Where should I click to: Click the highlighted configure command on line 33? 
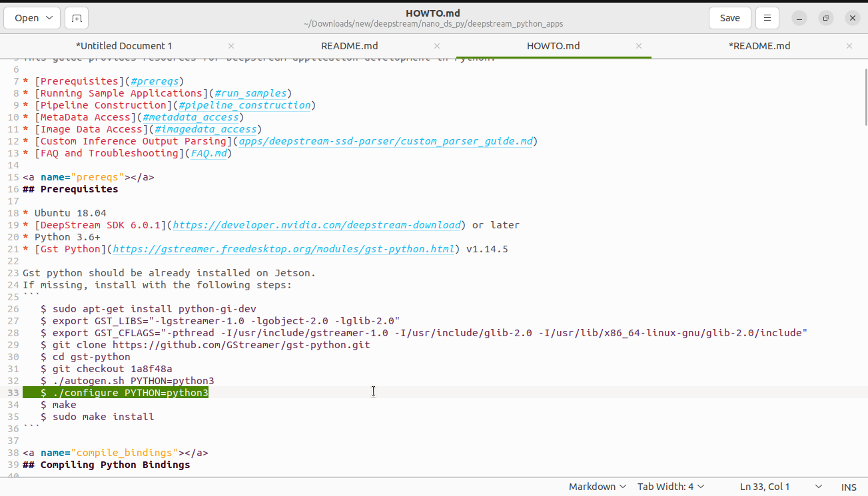pos(125,393)
